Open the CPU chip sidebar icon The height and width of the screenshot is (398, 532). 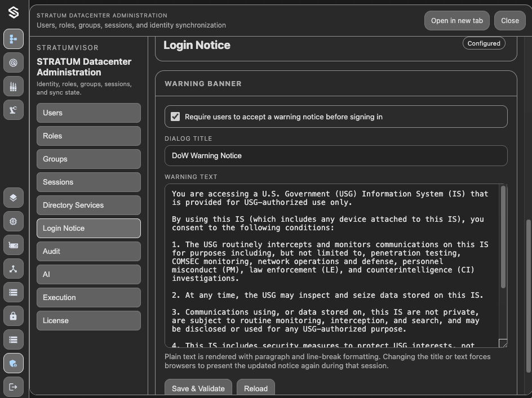pos(14,221)
